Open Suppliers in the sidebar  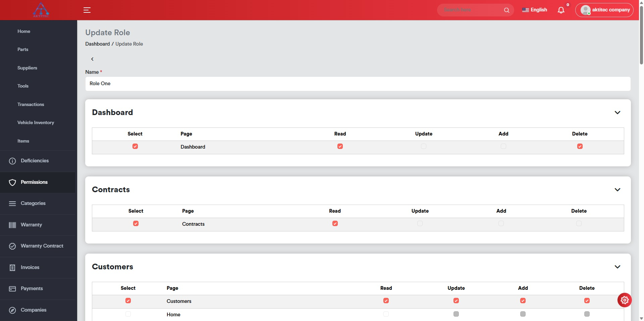tap(27, 68)
